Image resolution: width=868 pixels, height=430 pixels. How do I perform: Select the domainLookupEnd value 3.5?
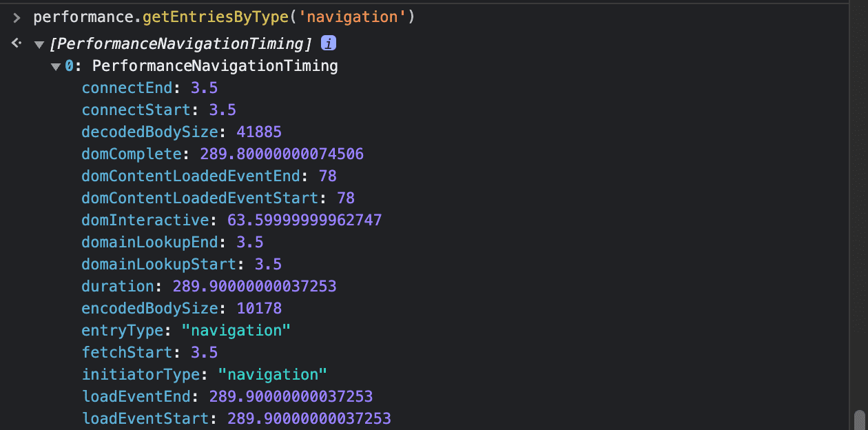249,243
